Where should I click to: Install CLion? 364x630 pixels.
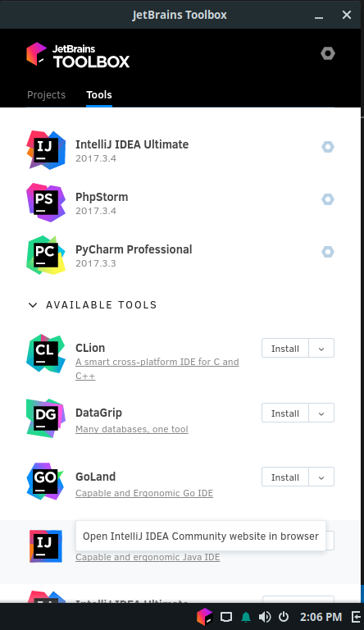coord(285,349)
